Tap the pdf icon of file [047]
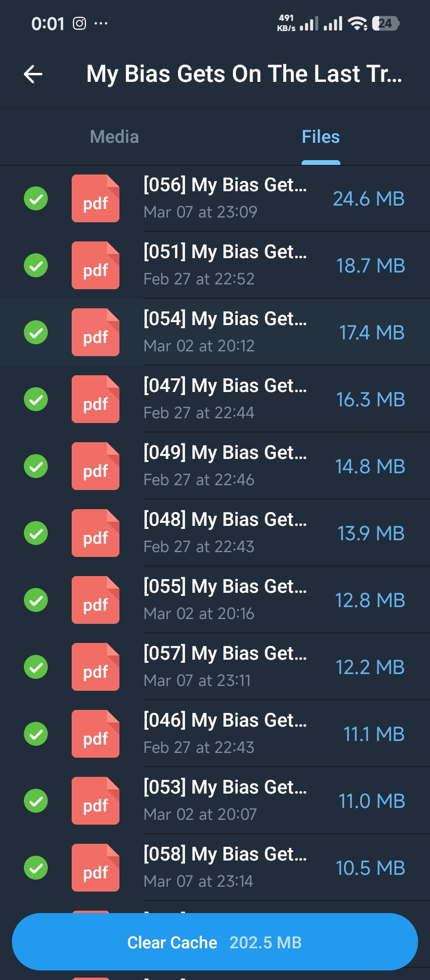430x980 pixels. (96, 399)
